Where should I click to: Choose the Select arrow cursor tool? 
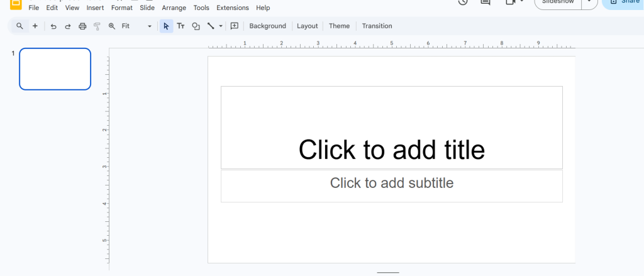(x=166, y=26)
